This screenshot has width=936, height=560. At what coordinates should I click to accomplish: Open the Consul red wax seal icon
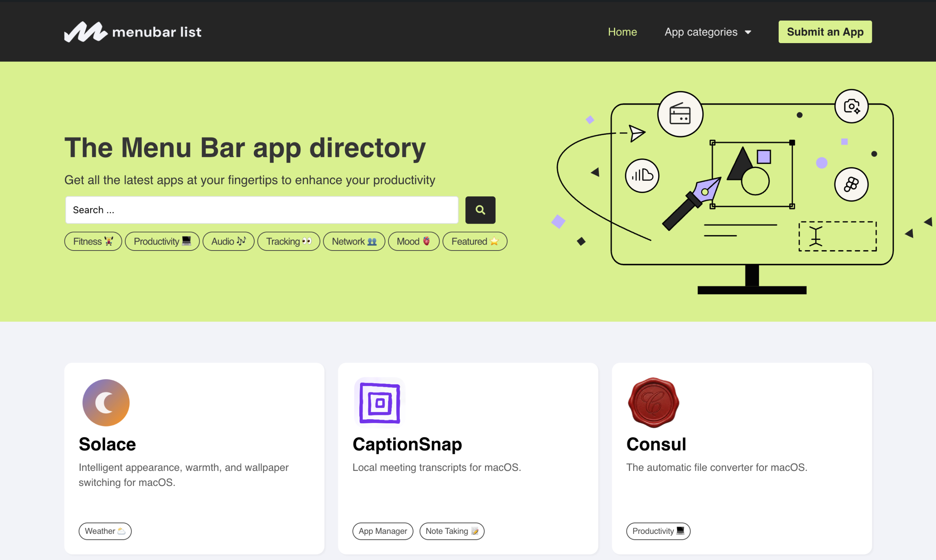(653, 403)
